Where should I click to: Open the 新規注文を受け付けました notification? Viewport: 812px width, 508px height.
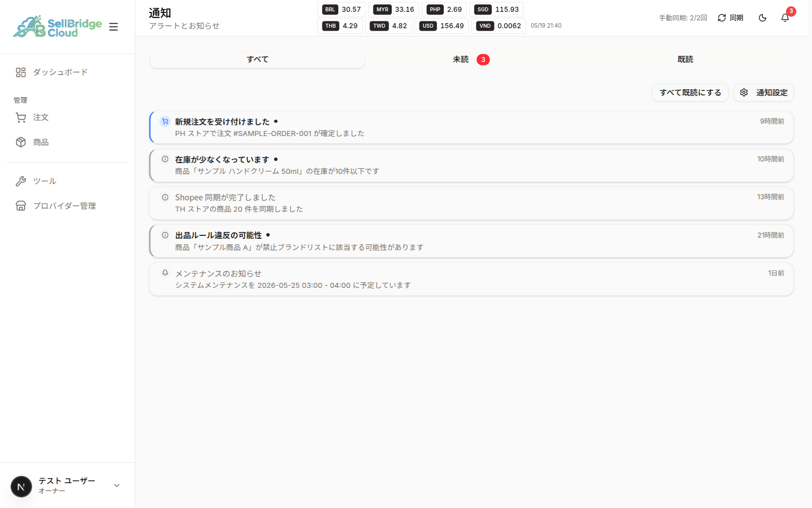pos(471,128)
